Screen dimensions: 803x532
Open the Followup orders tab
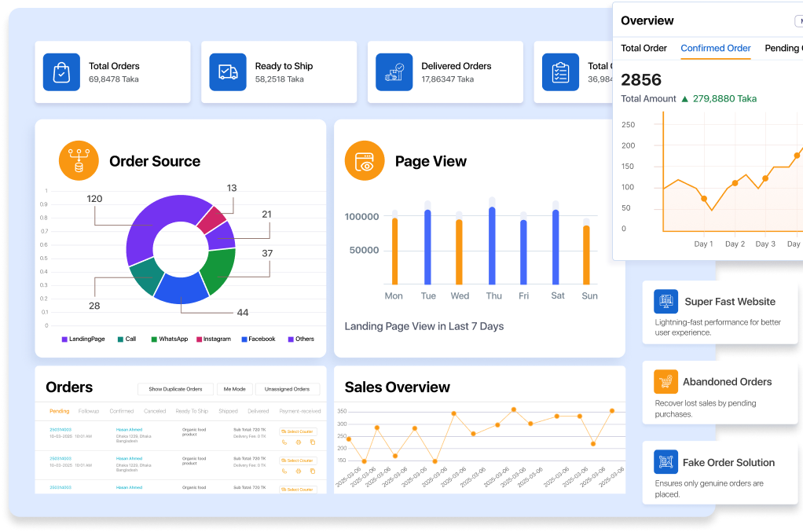tap(88, 411)
